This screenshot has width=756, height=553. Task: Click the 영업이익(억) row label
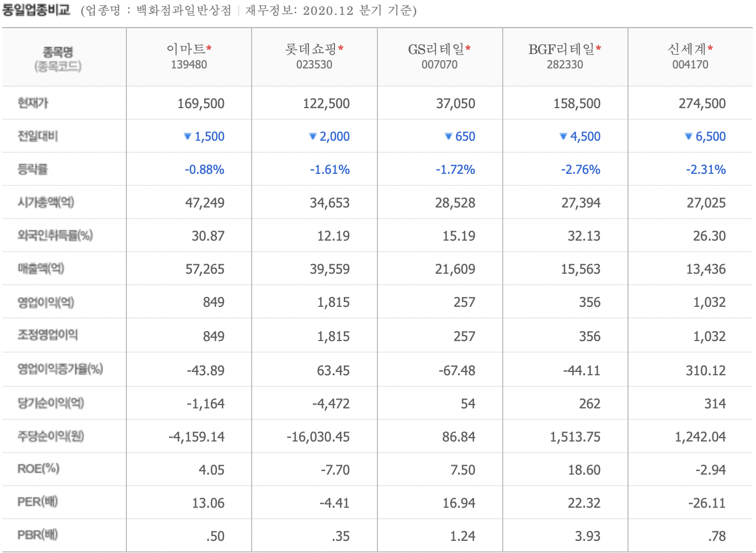point(46,302)
